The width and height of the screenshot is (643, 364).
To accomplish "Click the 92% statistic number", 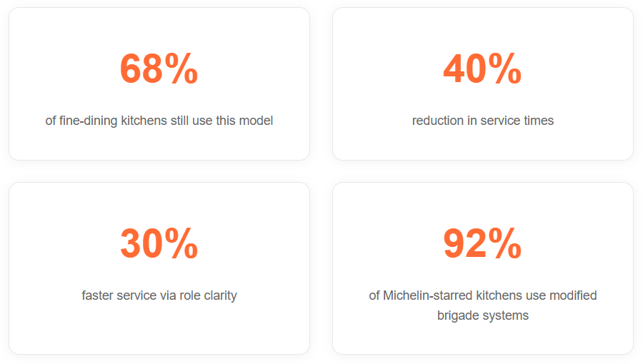I will coord(483,243).
